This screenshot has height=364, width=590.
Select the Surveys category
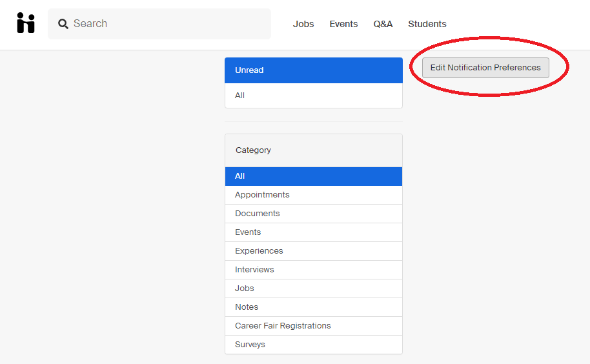tap(314, 345)
